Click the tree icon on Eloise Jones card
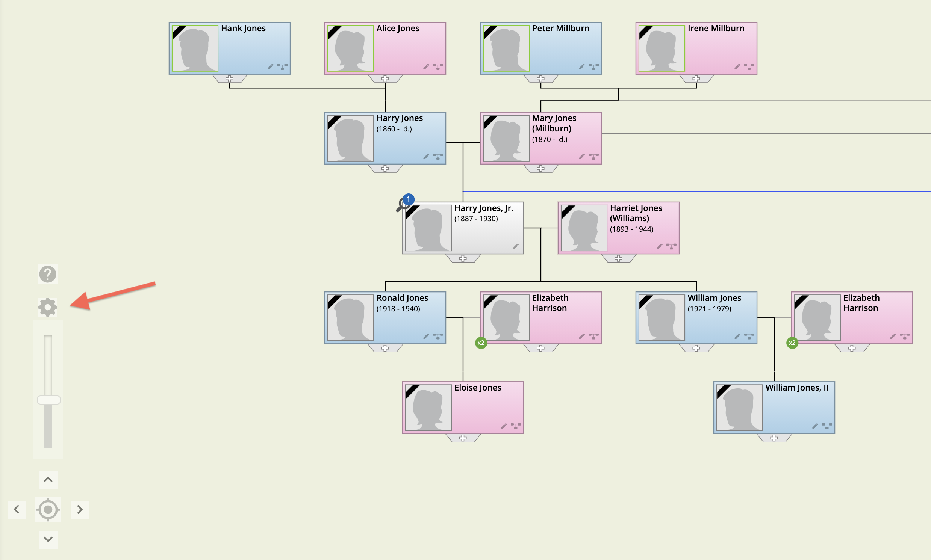The height and width of the screenshot is (560, 931). point(516,426)
